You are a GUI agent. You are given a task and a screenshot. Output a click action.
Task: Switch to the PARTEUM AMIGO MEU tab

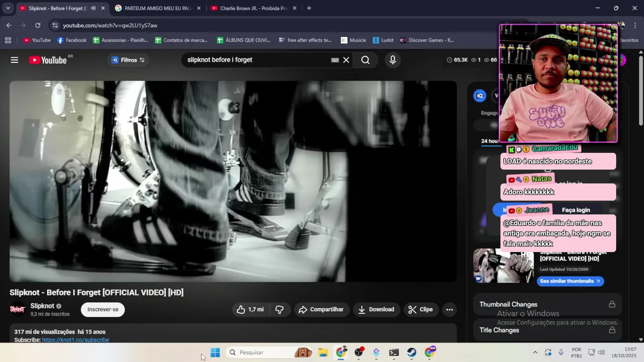click(x=157, y=8)
